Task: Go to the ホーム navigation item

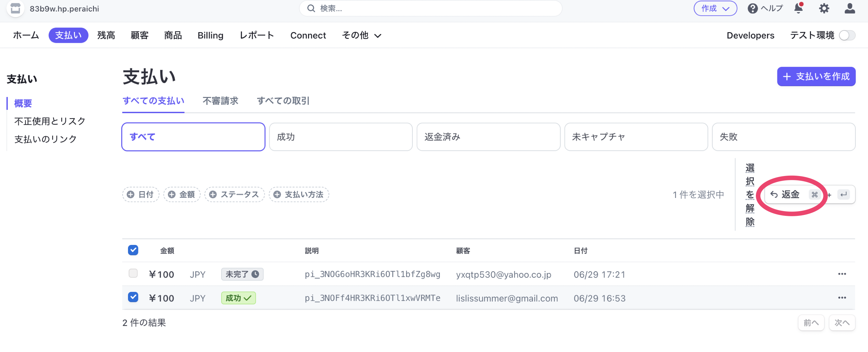Action: [x=26, y=35]
